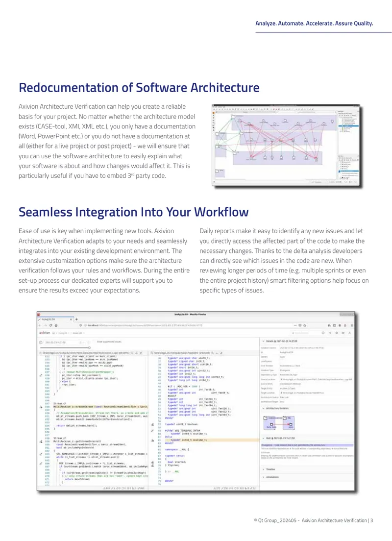Expand the Timeline section
Image resolution: width=392 pixels, height=541 pixels.
point(264,469)
